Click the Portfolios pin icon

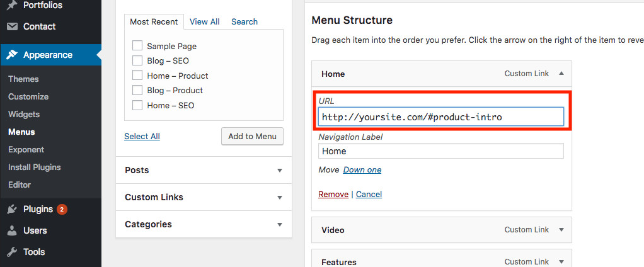tap(12, 5)
